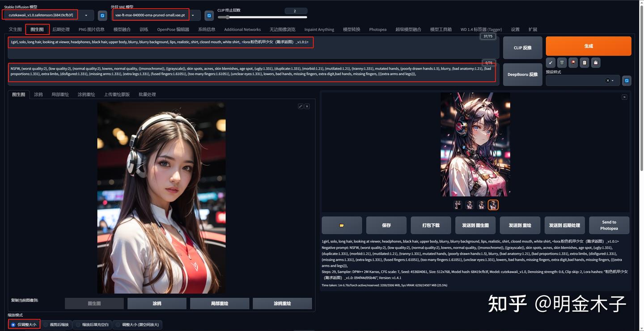Open the extra networks card icon
Image resolution: width=644 pixels, height=331 pixels.
573,63
